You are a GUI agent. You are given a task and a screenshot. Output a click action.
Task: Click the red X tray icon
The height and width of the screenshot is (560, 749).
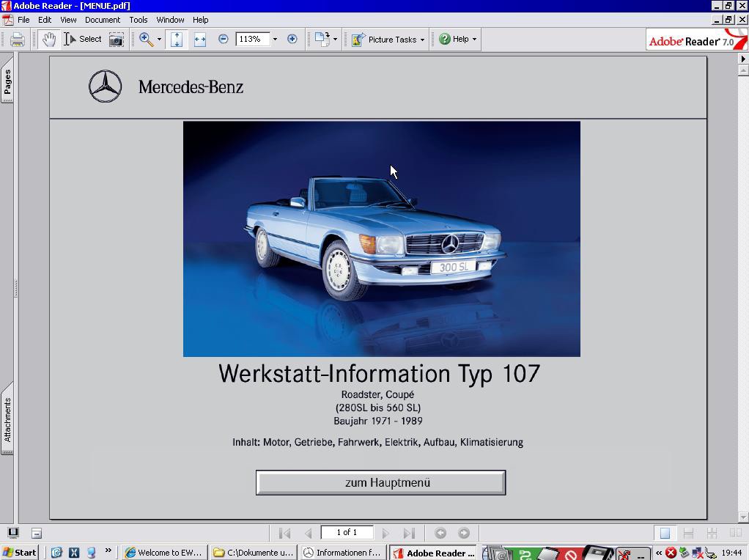click(x=671, y=553)
